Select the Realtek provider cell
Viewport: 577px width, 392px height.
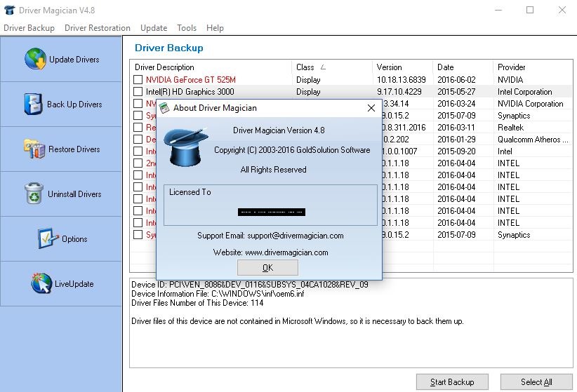pyautogui.click(x=510, y=128)
